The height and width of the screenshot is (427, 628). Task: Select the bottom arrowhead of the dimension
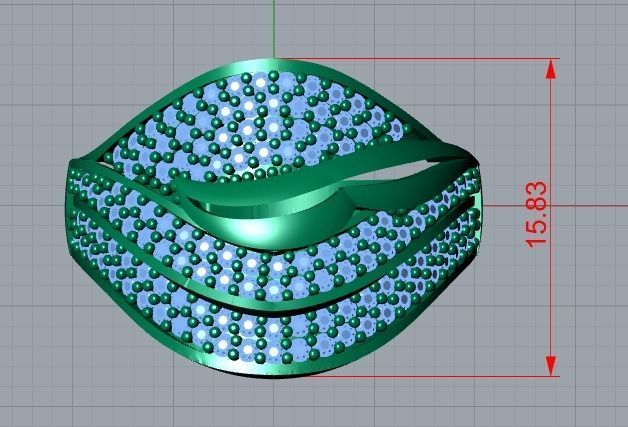tap(551, 366)
